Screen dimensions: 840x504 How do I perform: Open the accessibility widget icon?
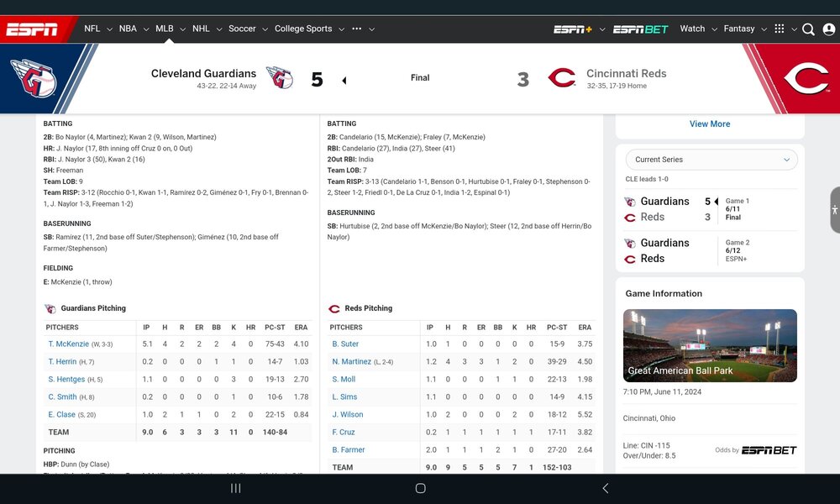[835, 210]
